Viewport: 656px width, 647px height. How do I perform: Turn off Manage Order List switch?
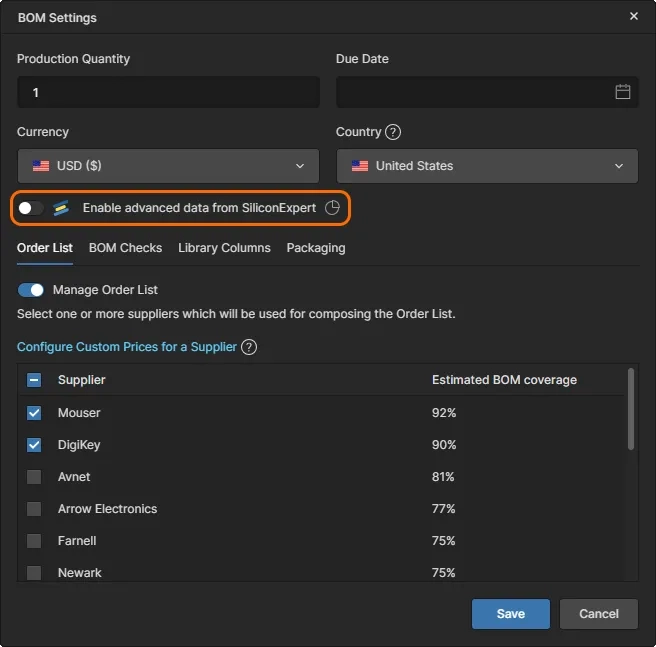coord(31,290)
